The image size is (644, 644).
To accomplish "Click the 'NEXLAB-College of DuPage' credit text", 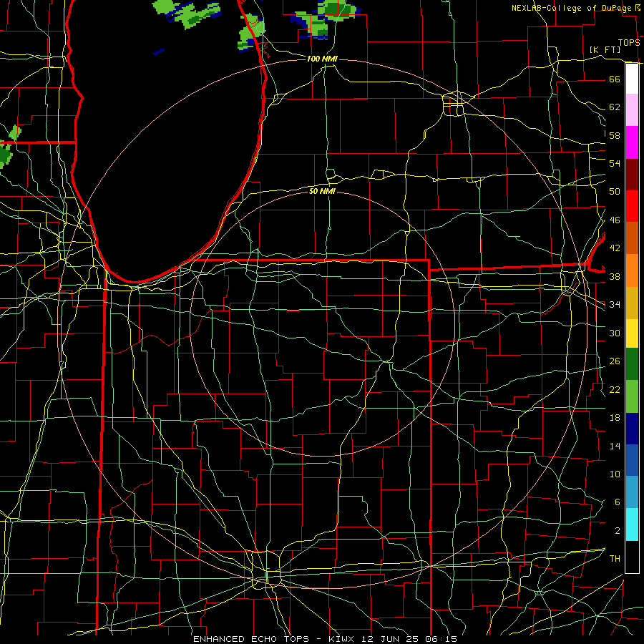I will 571,8.
